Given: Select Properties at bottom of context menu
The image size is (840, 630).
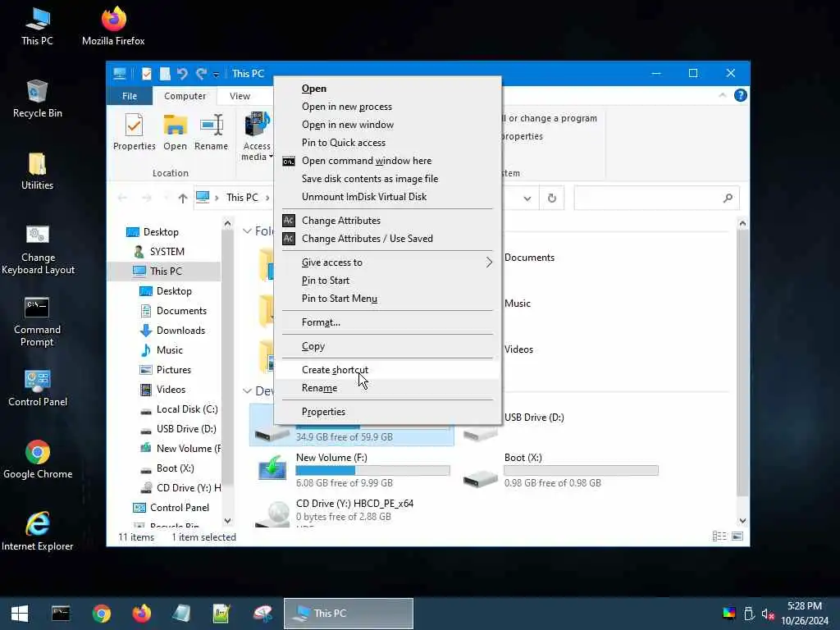Looking at the screenshot, I should point(388,412).
